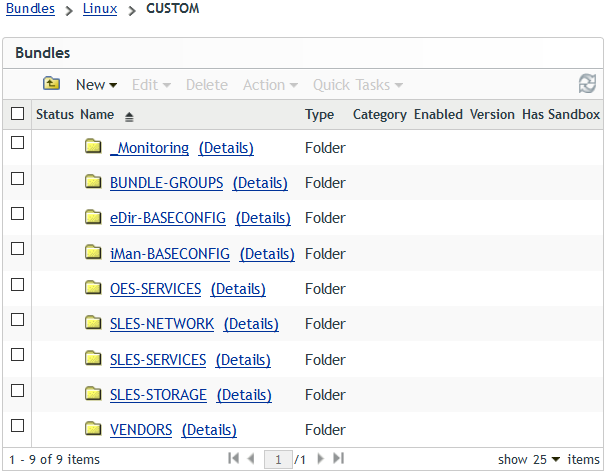
Task: Open the Quick Tasks dropdown
Action: point(358,85)
